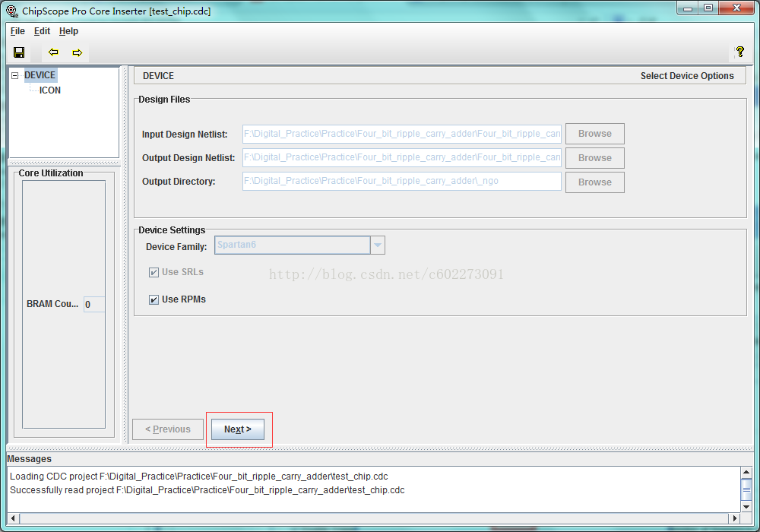
Task: Minimize the ChipScope window
Action: coord(687,8)
